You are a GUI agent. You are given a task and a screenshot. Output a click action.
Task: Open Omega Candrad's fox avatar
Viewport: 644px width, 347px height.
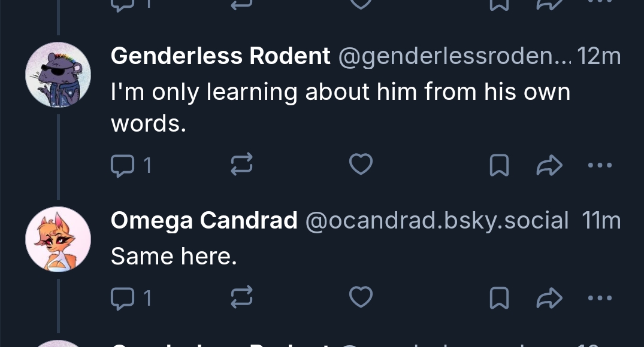point(58,240)
